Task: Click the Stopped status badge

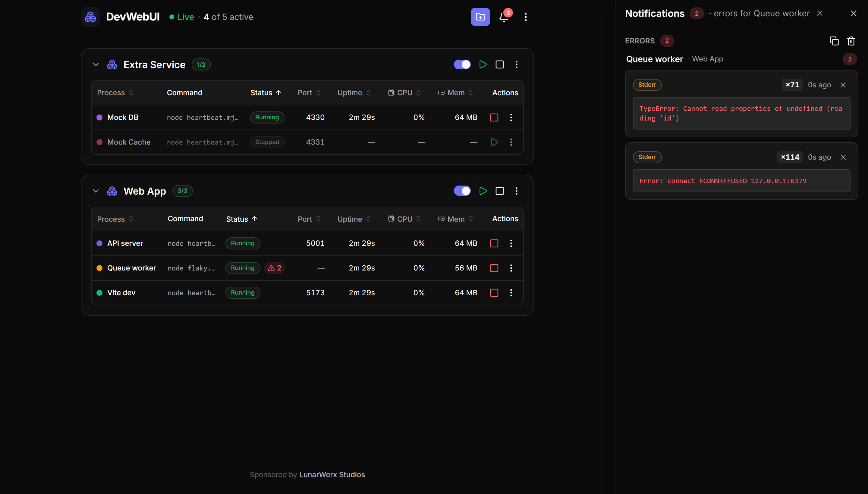Action: (x=267, y=142)
